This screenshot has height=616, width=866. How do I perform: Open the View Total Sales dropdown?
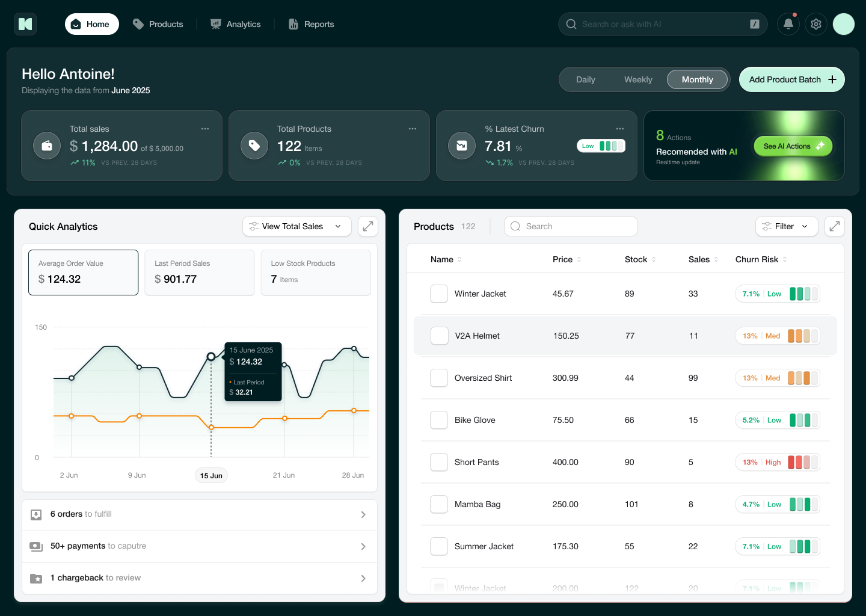(x=297, y=226)
